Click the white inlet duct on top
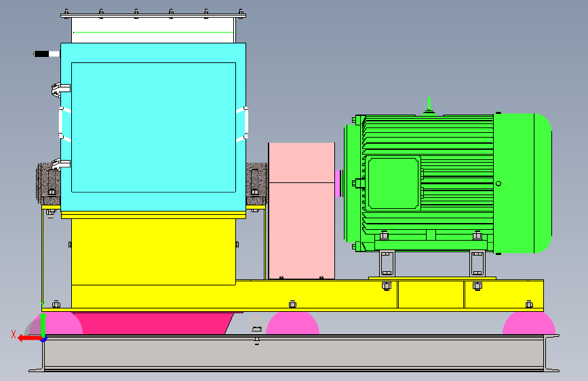This screenshot has width=588, height=381. [x=153, y=30]
